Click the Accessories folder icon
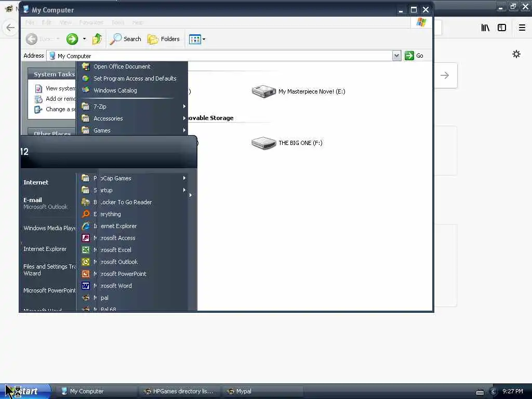532x399 pixels. [x=86, y=118]
